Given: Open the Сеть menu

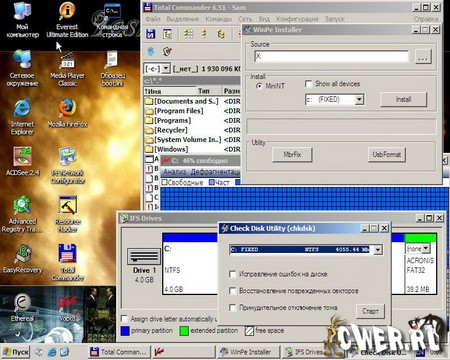Looking at the screenshot, I should [x=245, y=19].
